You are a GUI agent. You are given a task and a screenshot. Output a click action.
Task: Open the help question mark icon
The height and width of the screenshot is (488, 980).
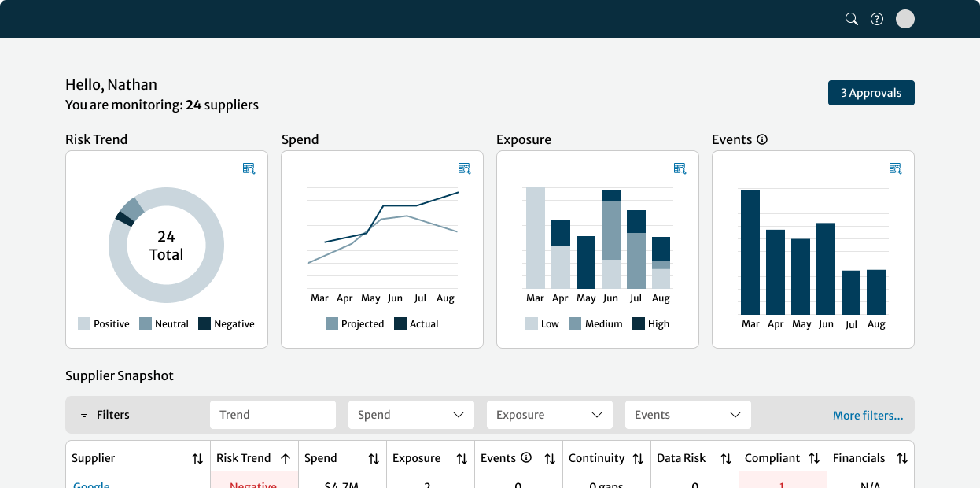pos(877,18)
